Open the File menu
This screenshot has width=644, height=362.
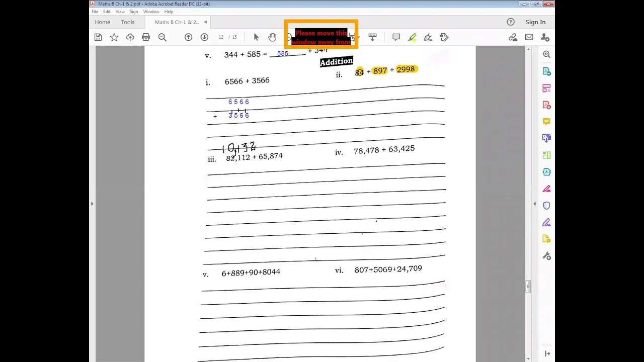pyautogui.click(x=95, y=12)
